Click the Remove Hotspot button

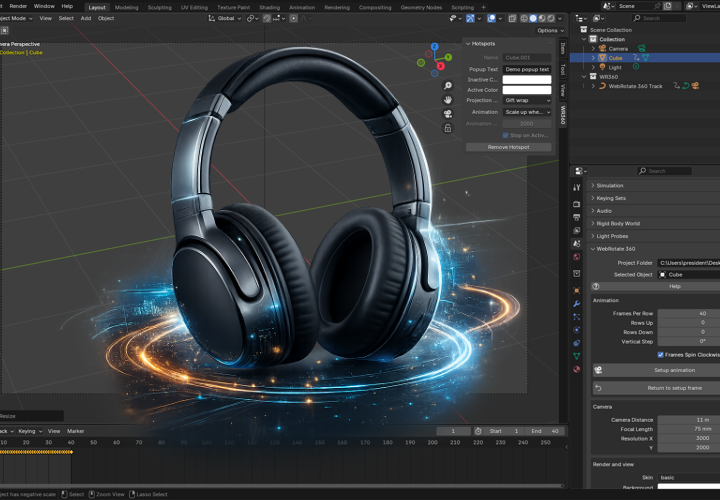click(x=508, y=147)
